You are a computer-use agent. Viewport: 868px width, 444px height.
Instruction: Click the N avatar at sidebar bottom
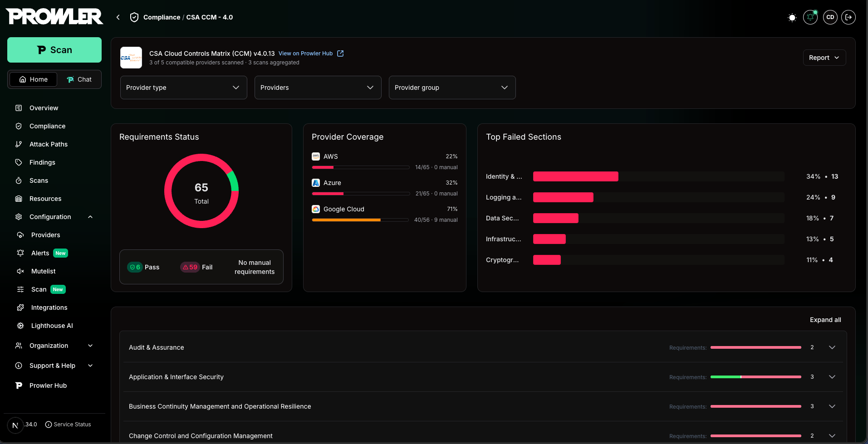(15, 425)
